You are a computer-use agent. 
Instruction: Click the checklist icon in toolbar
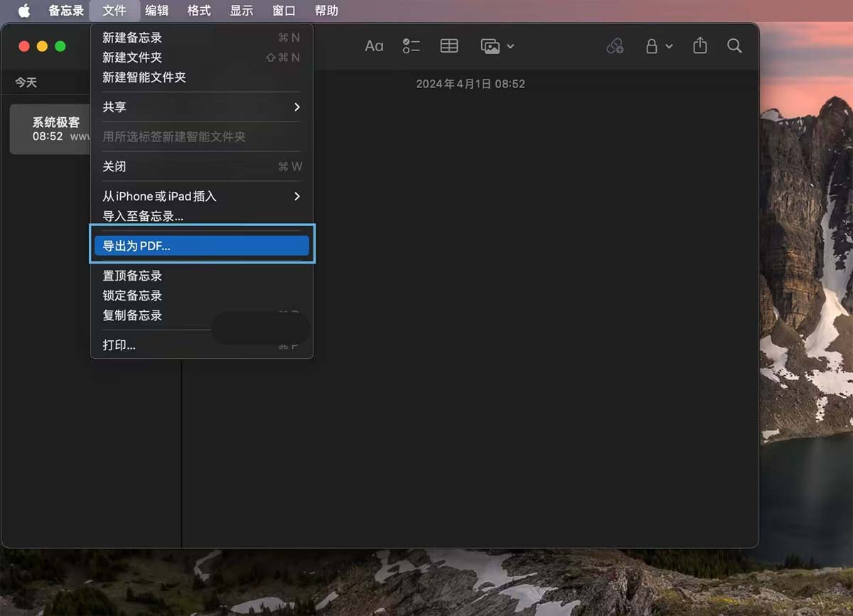411,46
